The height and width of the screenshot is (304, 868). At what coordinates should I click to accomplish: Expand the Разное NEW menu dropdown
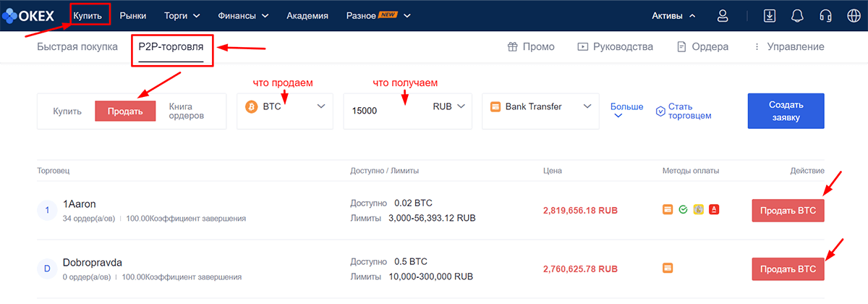coord(378,15)
